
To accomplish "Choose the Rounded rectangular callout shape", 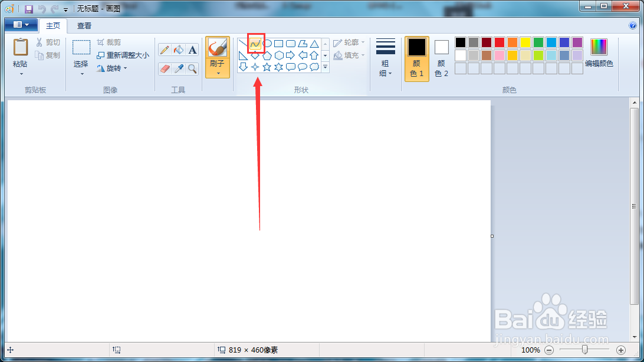I will [x=291, y=67].
